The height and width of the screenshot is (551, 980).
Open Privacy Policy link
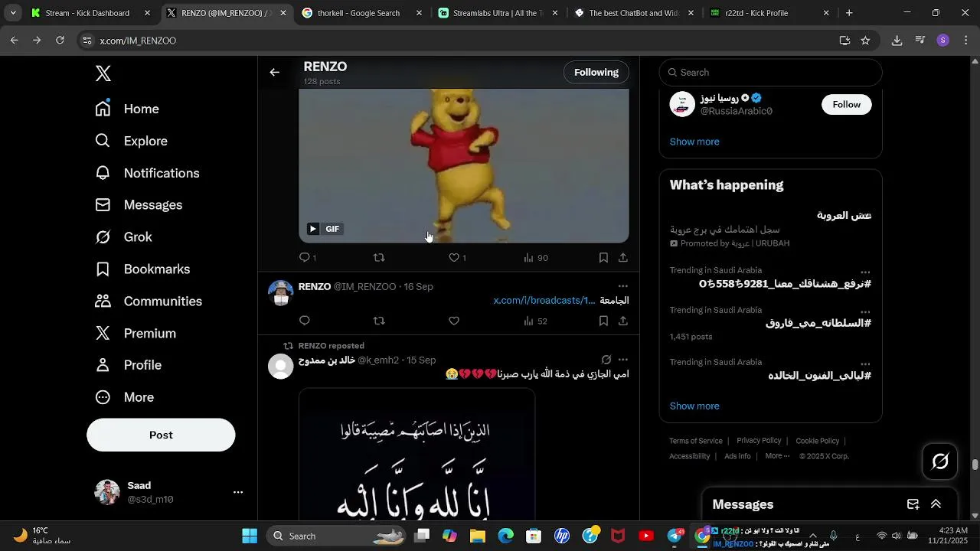click(759, 441)
